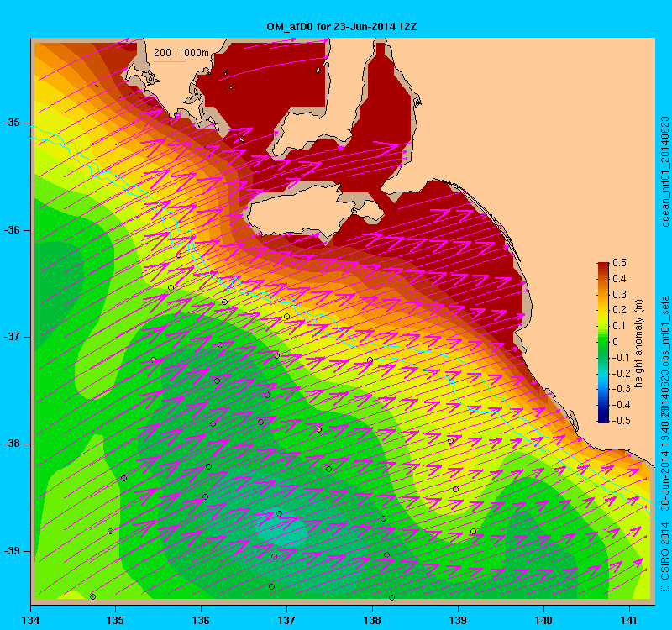The width and height of the screenshot is (672, 630).
Task: Click the colorbar value "0.5" at top
Action: click(x=619, y=263)
